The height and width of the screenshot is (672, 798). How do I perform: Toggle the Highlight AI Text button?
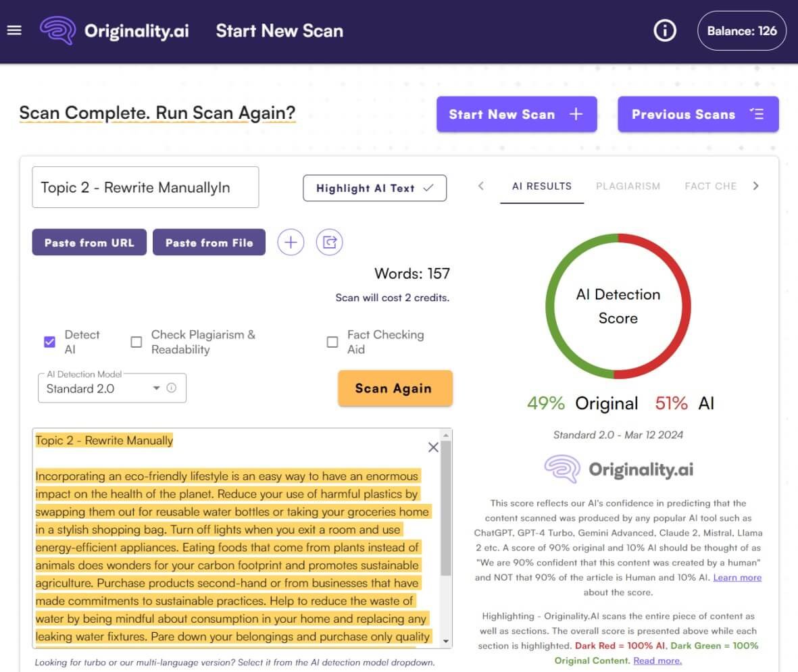[374, 188]
